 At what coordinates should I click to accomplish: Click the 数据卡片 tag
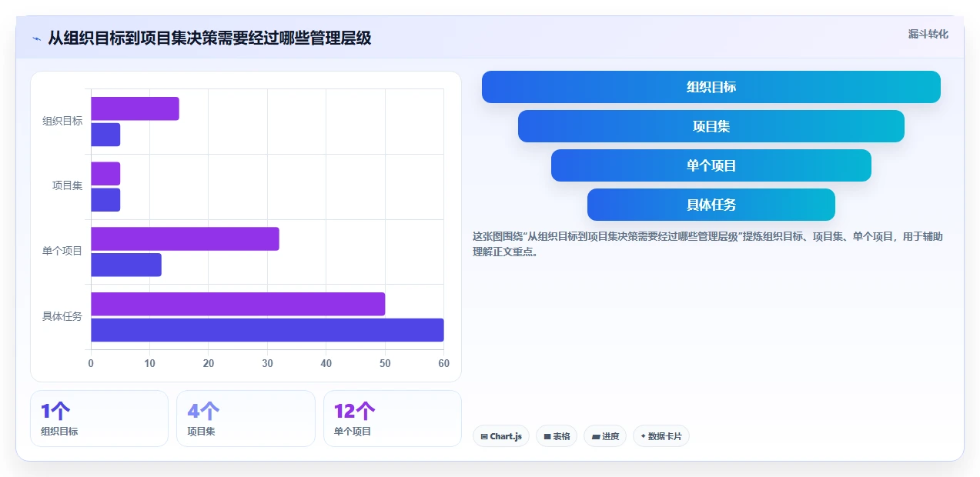tap(661, 436)
